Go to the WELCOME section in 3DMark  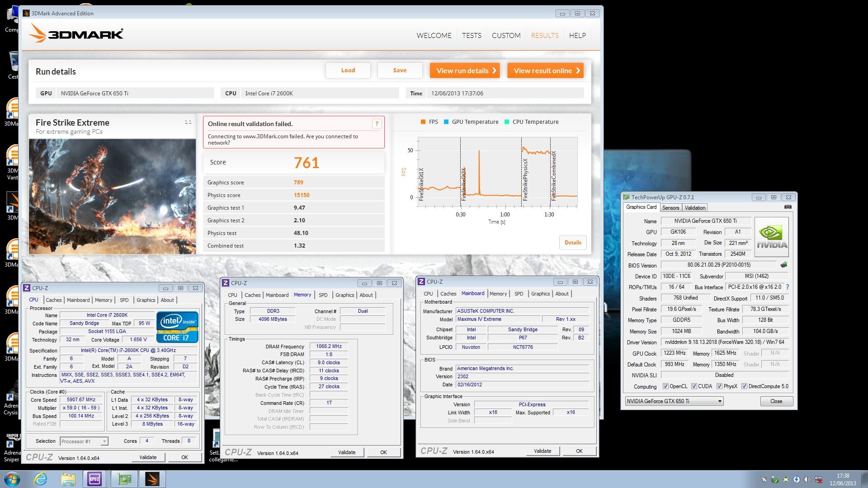click(x=434, y=35)
